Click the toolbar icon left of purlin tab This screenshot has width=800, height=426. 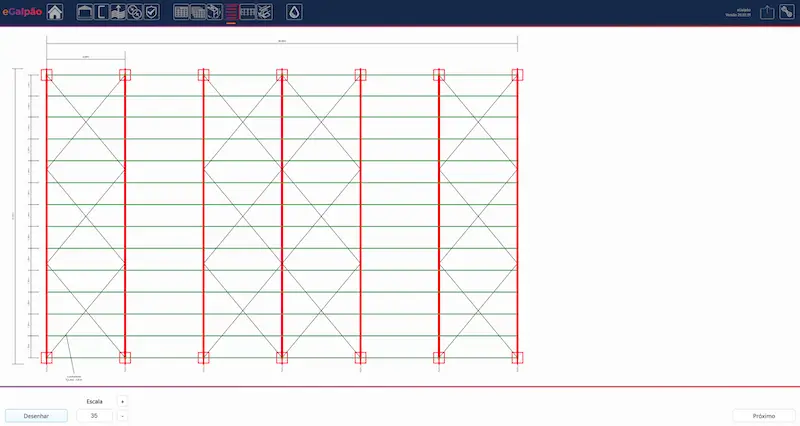click(x=214, y=13)
